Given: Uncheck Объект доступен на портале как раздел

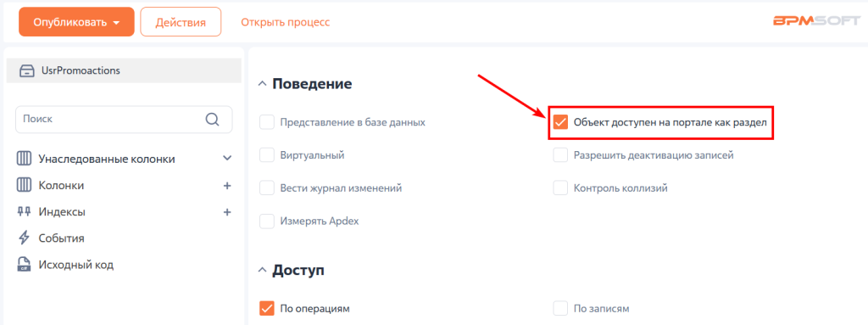Looking at the screenshot, I should 561,122.
